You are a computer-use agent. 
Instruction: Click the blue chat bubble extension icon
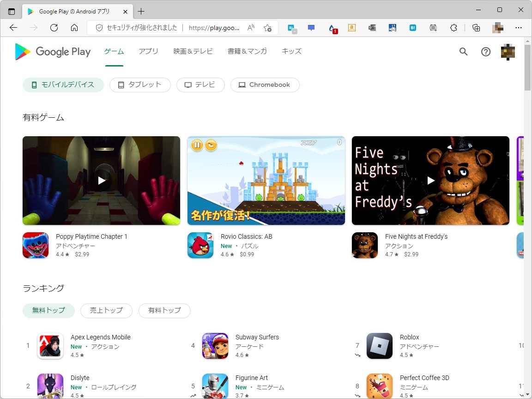point(311,28)
